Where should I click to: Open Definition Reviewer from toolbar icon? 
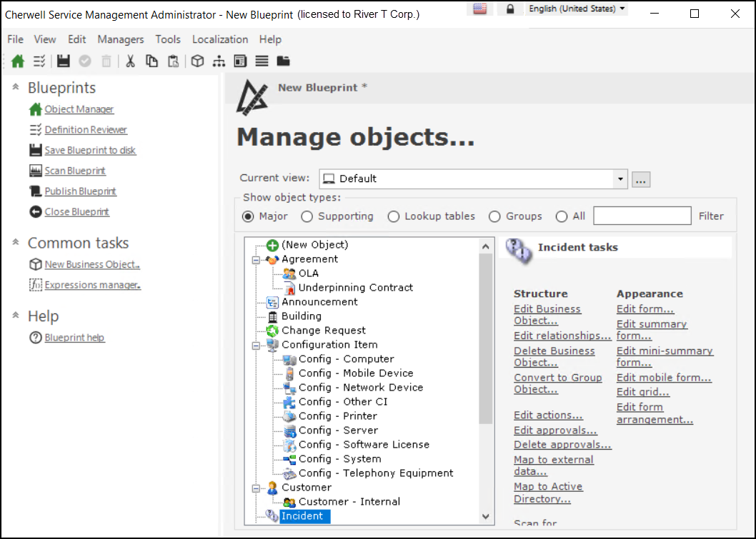[39, 61]
